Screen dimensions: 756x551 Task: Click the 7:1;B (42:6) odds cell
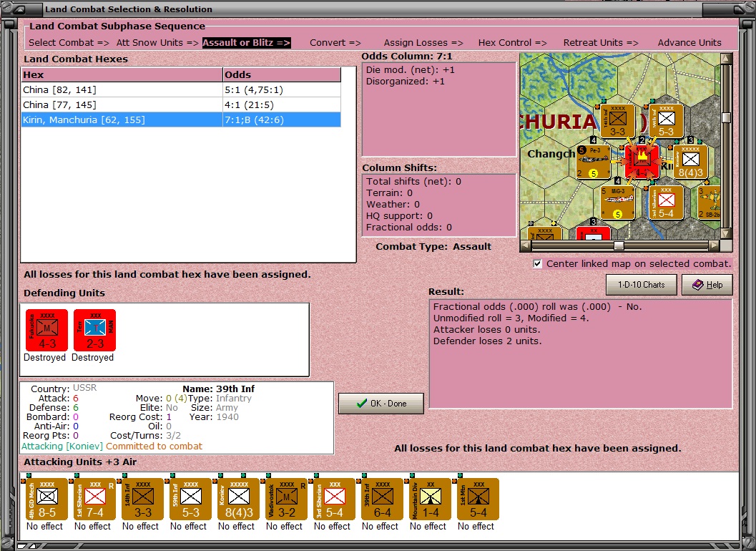click(x=282, y=120)
